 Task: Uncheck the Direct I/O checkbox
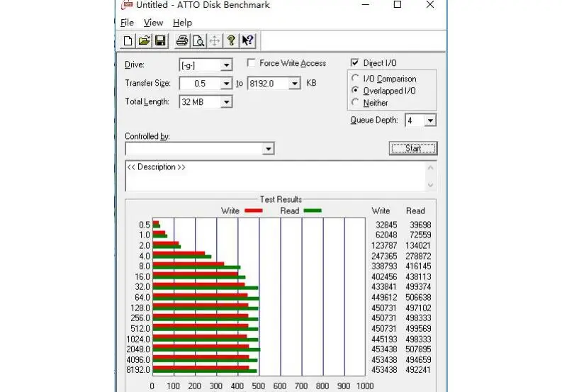coord(354,63)
